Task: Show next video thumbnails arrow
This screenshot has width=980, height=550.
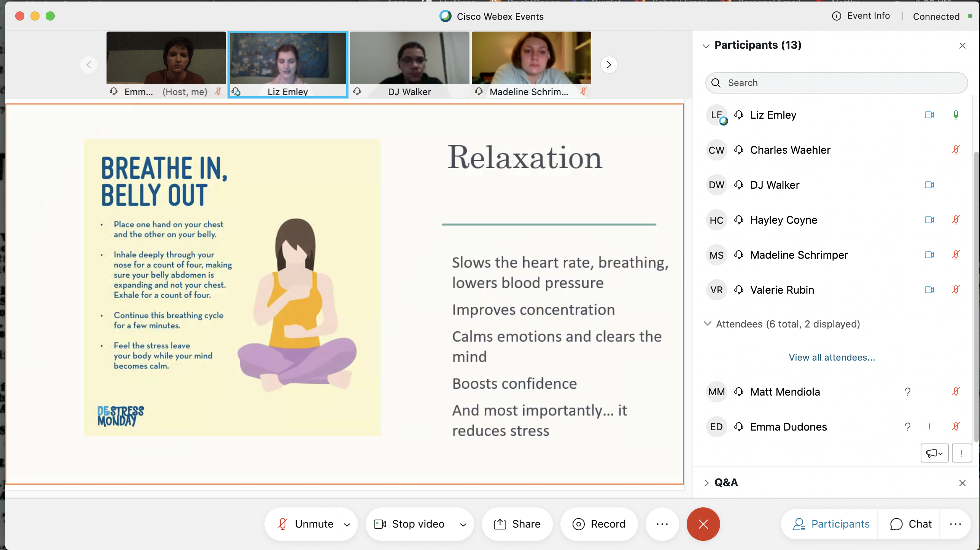Action: pos(609,65)
